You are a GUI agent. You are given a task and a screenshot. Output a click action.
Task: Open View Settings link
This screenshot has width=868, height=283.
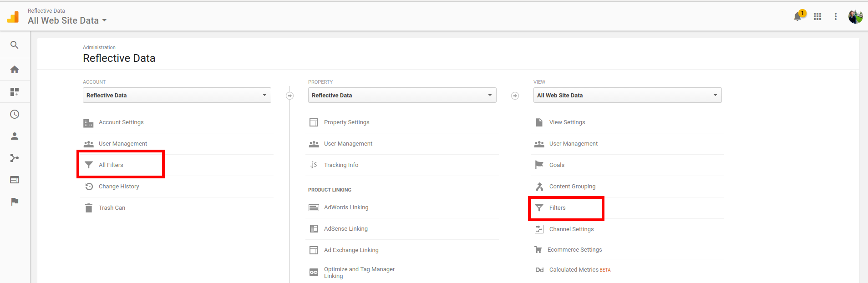pos(567,122)
